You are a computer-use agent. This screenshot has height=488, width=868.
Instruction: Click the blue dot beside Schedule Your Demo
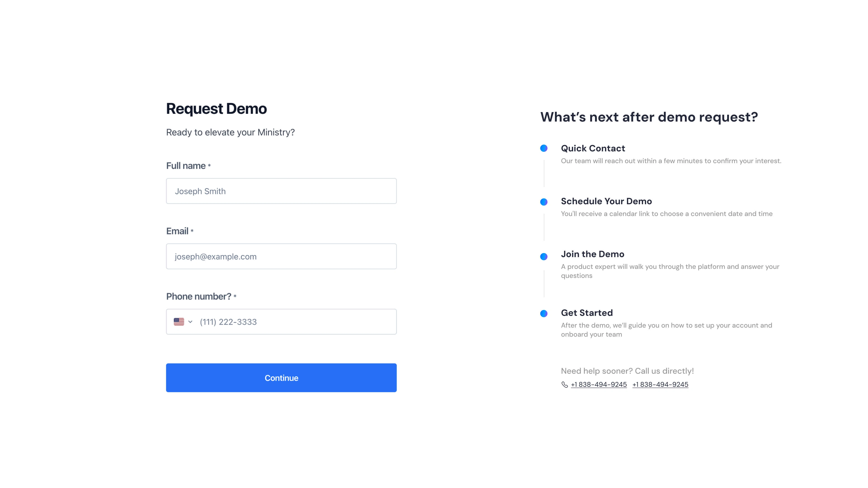pyautogui.click(x=543, y=202)
